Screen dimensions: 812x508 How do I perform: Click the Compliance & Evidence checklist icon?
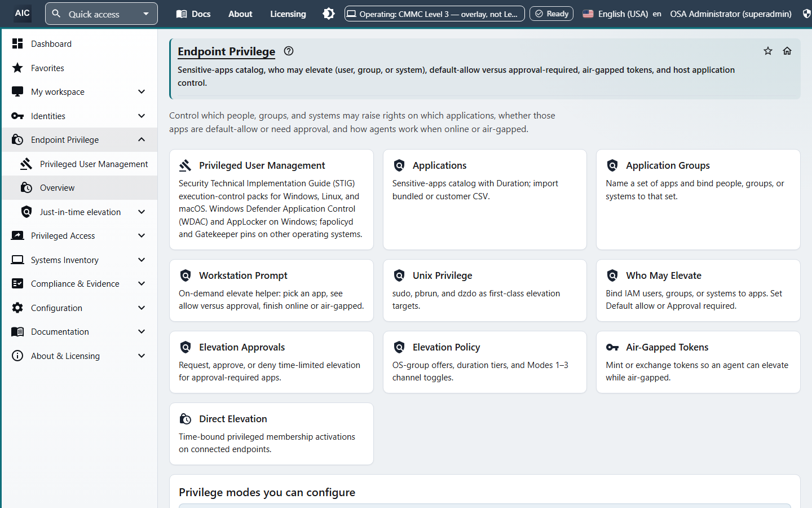click(x=17, y=283)
